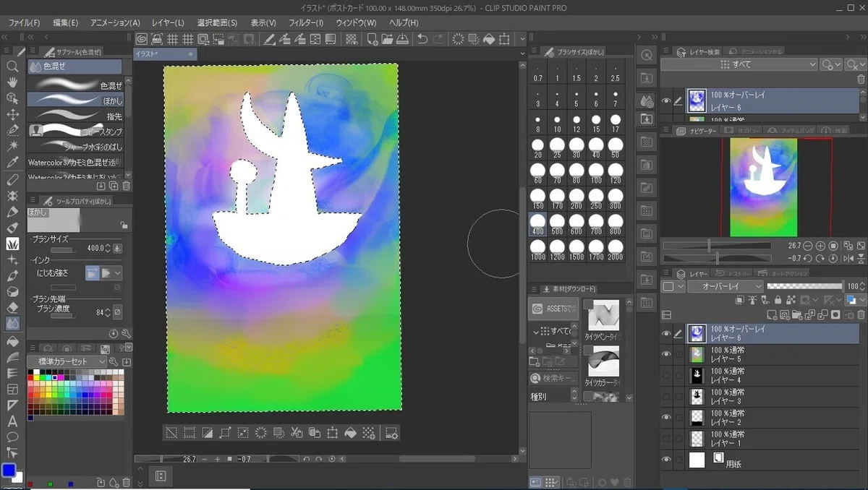Open the ファイル(F) menu
868x490 pixels.
(x=24, y=23)
